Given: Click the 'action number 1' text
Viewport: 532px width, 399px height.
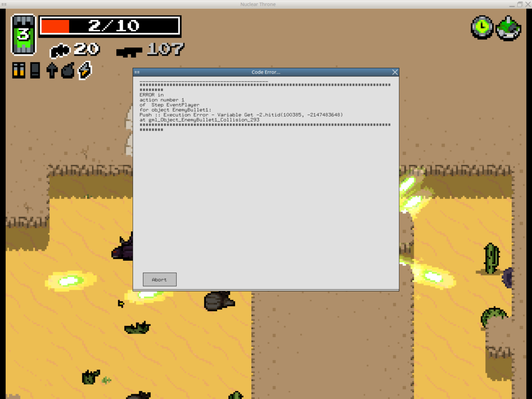Looking at the screenshot, I should [x=162, y=100].
